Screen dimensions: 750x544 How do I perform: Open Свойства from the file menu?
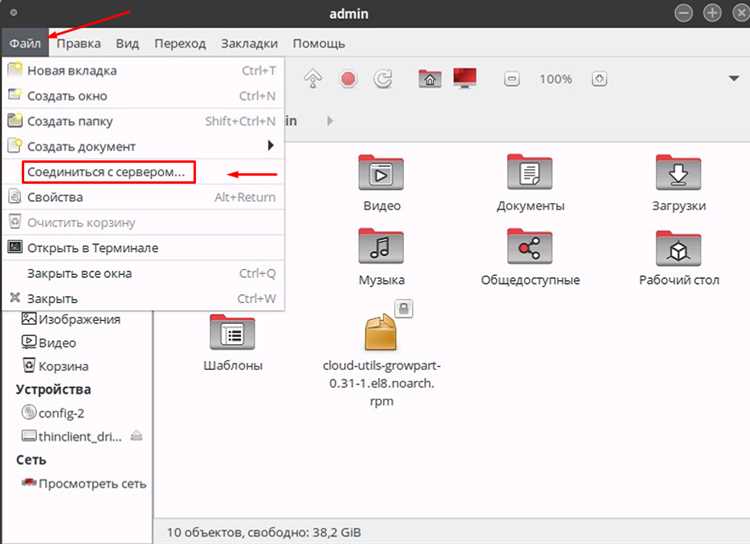(143, 197)
